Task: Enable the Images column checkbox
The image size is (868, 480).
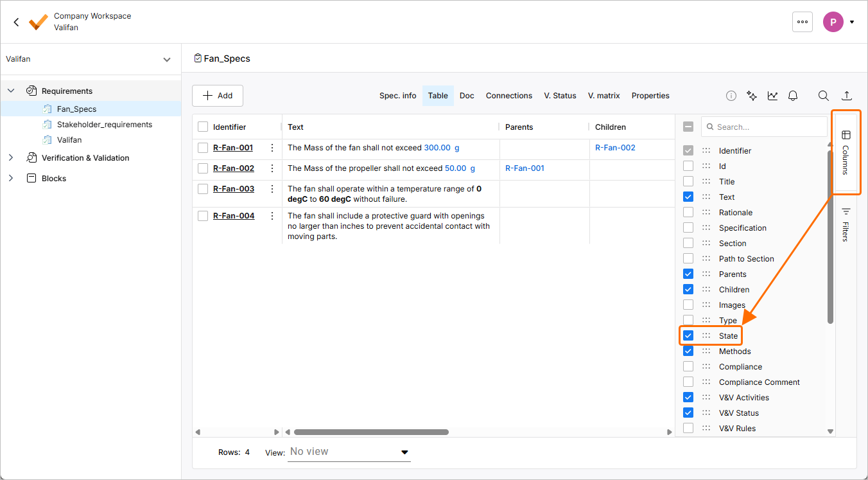Action: [688, 305]
